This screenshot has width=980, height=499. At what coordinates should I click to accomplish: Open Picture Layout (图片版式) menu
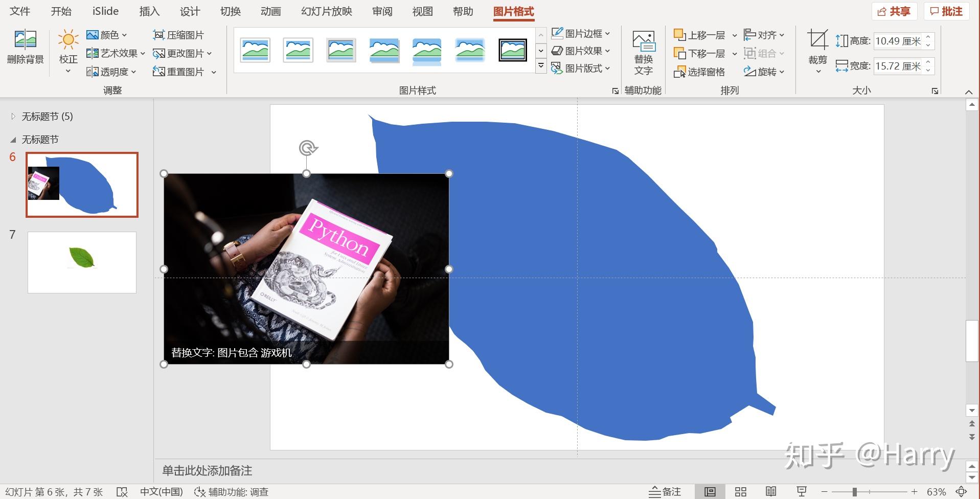click(581, 68)
